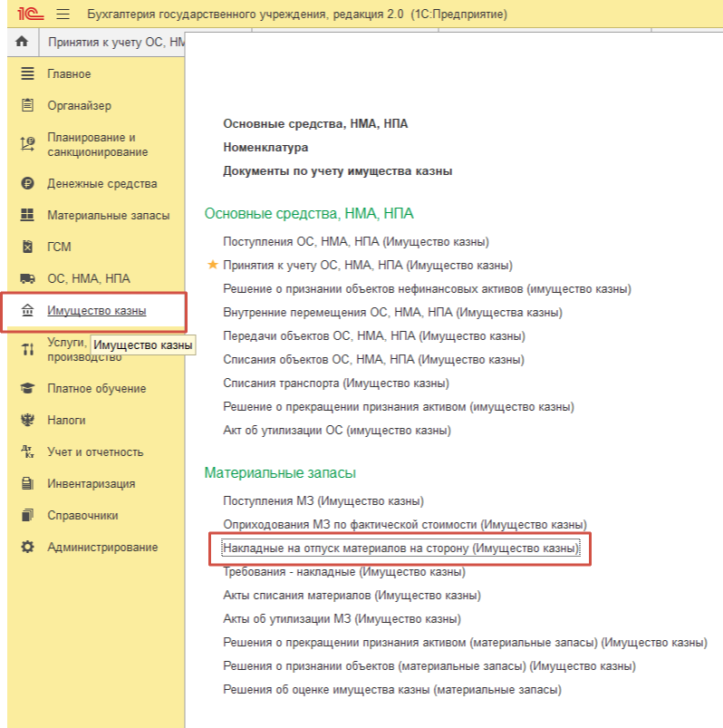
Task: Open Списания транспорта (Имущество казны)
Action: click(336, 383)
